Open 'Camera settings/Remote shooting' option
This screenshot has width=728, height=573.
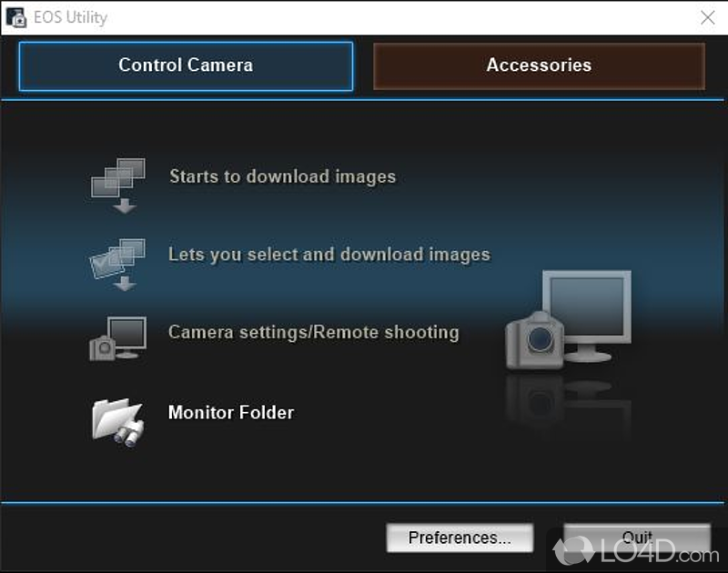point(313,332)
